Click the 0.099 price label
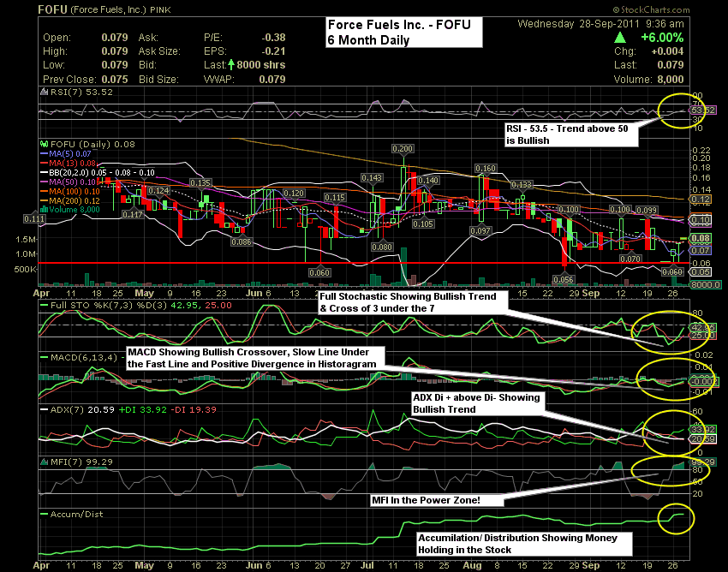 [x=647, y=211]
